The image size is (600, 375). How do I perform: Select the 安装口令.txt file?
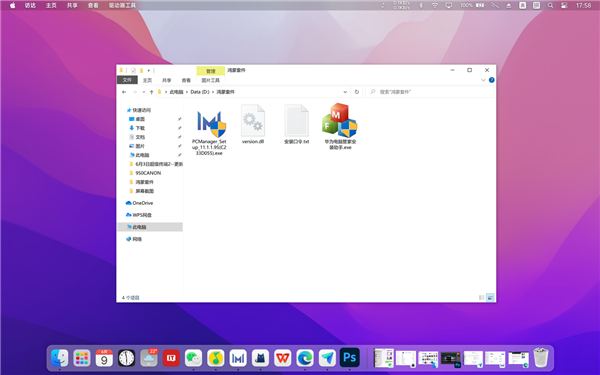pyautogui.click(x=297, y=124)
